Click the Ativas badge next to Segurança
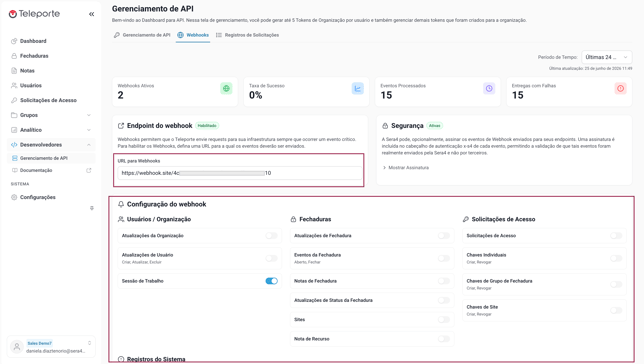Screen dimensions: 644x364 click(435, 126)
